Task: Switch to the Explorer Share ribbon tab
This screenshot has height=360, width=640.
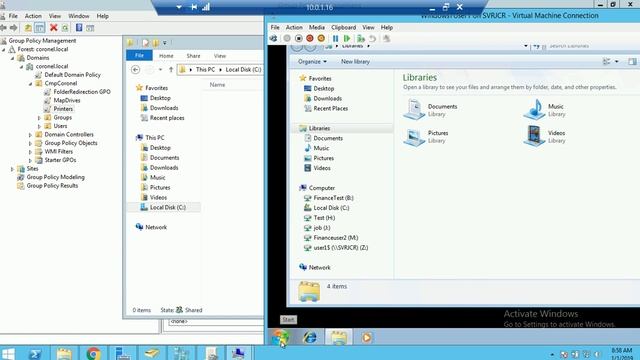Action: point(193,56)
